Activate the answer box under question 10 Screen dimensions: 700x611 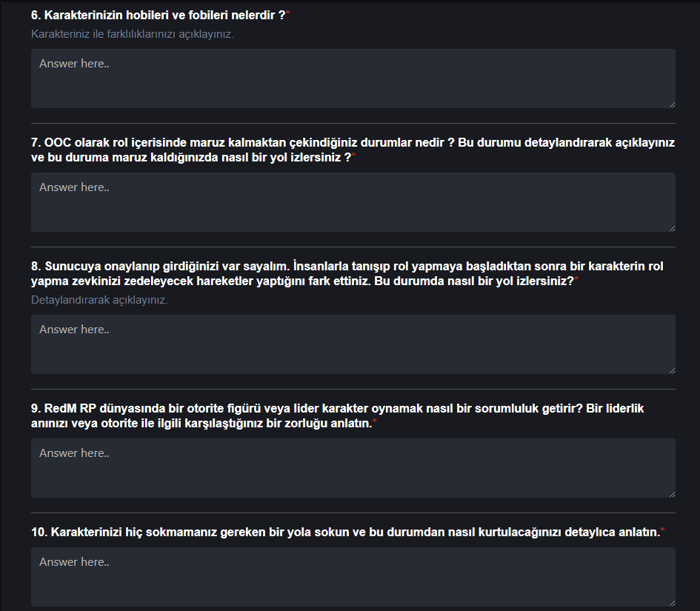[353, 577]
